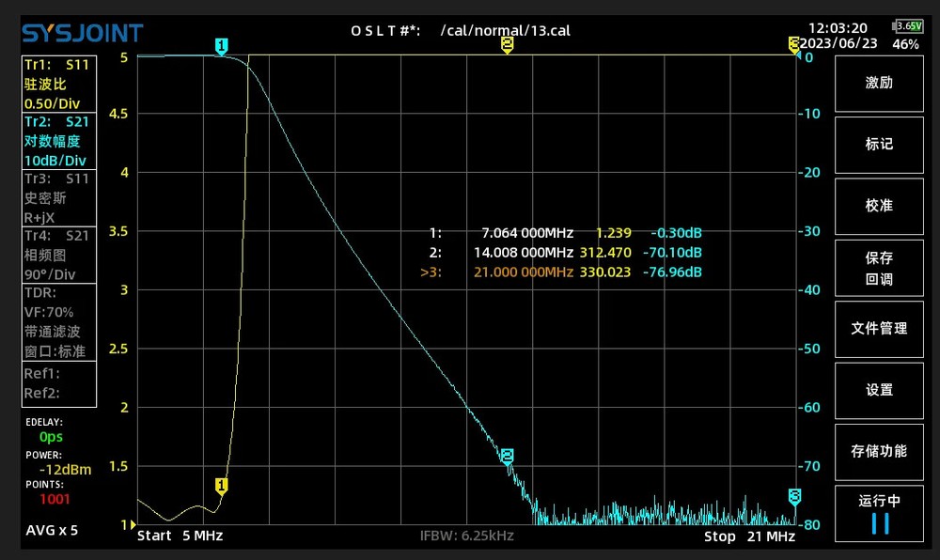The height and width of the screenshot is (560, 940).
Task: Click the 46% battery percentage
Action: (905, 44)
